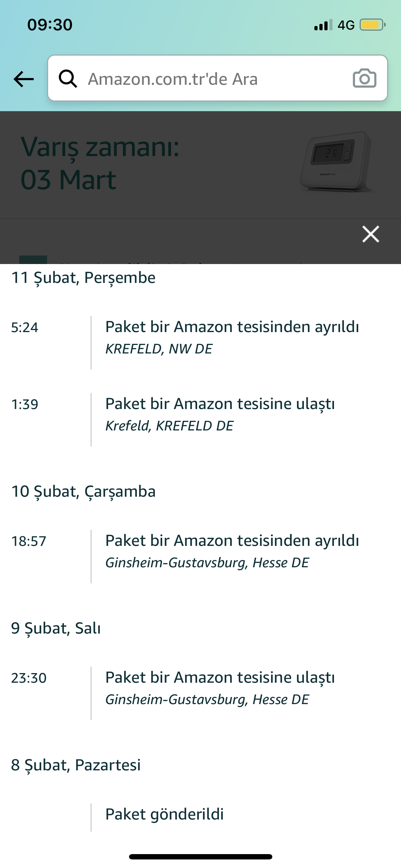The height and width of the screenshot is (868, 401).
Task: Tap the Paket gönderildi entry
Action: coord(164,814)
